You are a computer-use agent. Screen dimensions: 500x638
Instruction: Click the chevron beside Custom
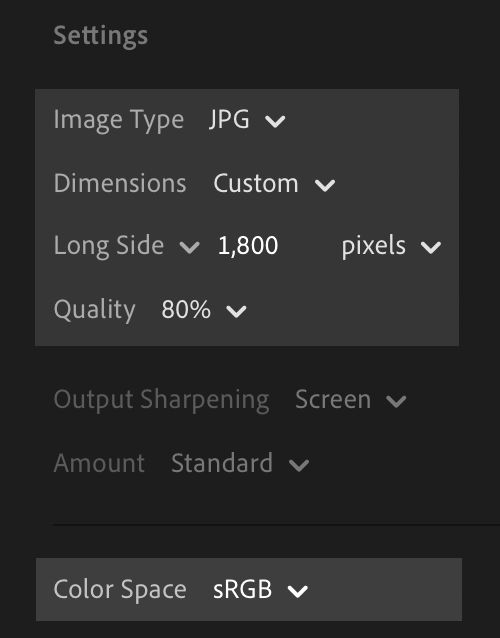pos(325,185)
